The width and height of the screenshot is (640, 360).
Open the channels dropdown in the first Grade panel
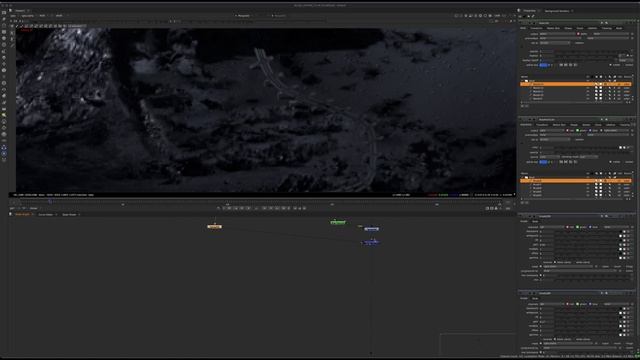[552, 227]
